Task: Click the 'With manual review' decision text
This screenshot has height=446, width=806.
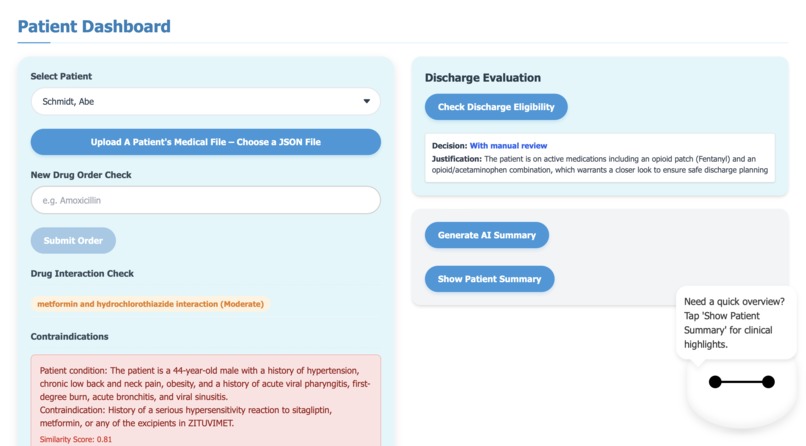Action: pos(508,146)
